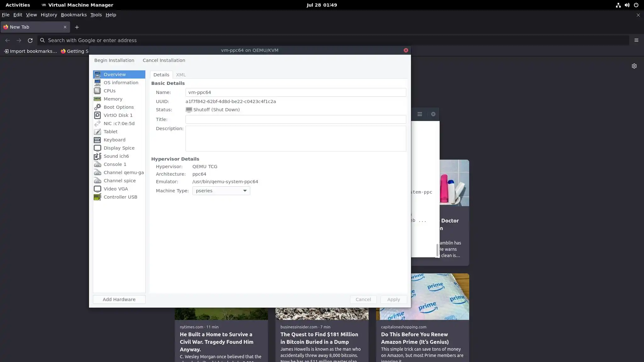The width and height of the screenshot is (644, 362).
Task: Open the Display Spice entry
Action: pos(119,148)
